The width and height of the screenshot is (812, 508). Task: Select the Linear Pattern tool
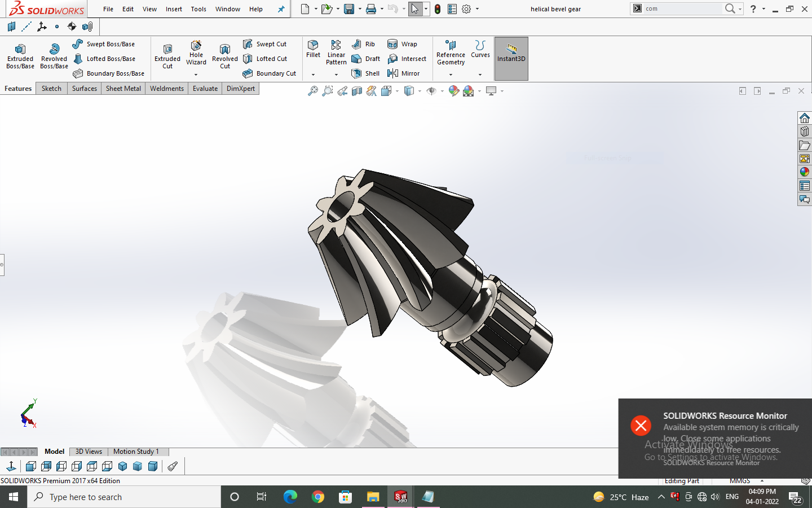(x=336, y=52)
